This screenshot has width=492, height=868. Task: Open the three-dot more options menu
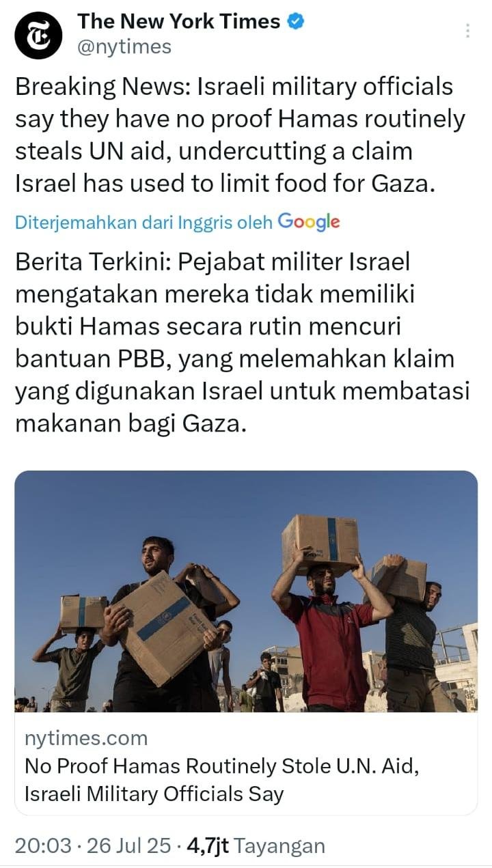[467, 31]
